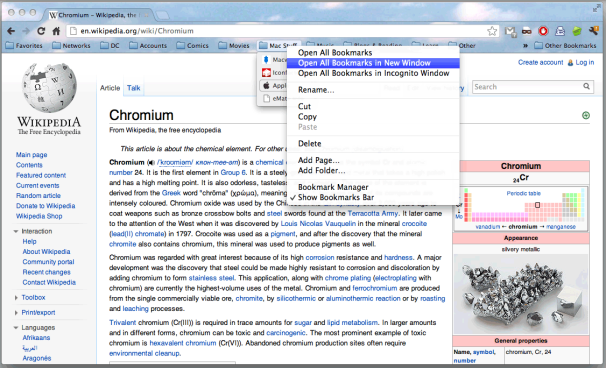
Task: Open Bookmark Manager from the menu
Action: pyautogui.click(x=373, y=187)
